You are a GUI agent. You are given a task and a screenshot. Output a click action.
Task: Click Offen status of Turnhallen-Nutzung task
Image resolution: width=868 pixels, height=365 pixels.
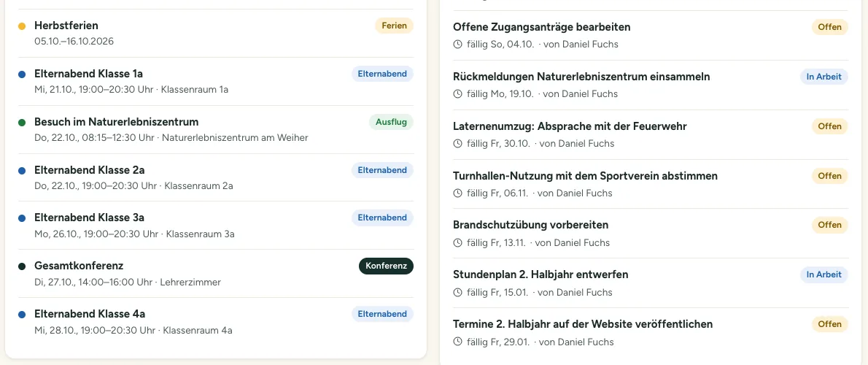coord(830,176)
